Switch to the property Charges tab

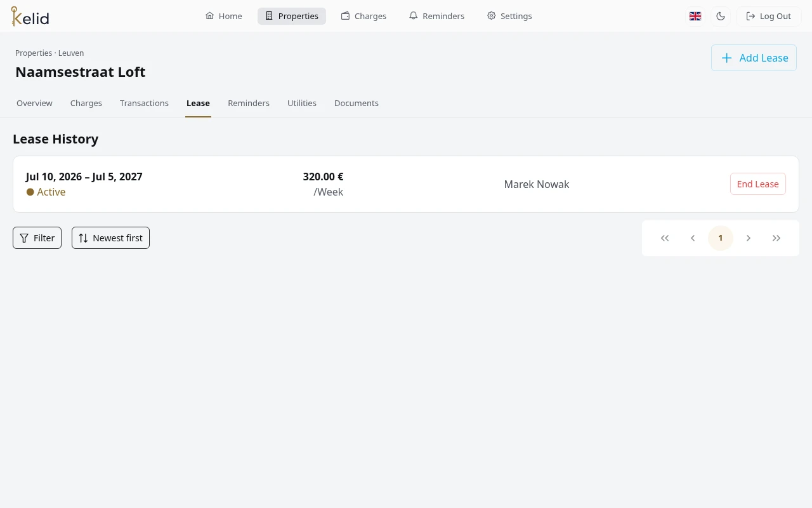[86, 103]
